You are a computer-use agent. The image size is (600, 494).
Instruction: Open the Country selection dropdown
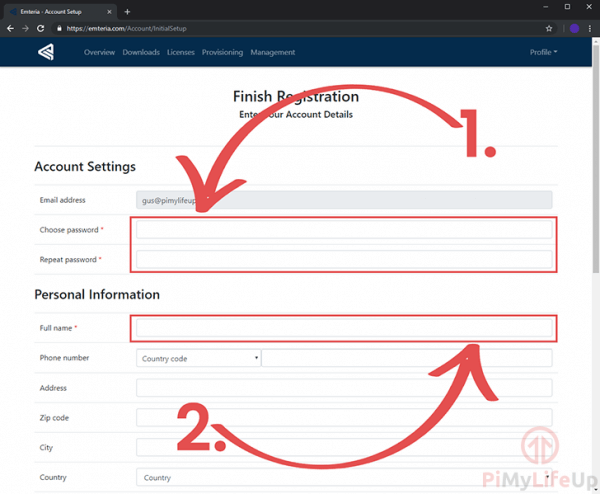click(x=343, y=478)
